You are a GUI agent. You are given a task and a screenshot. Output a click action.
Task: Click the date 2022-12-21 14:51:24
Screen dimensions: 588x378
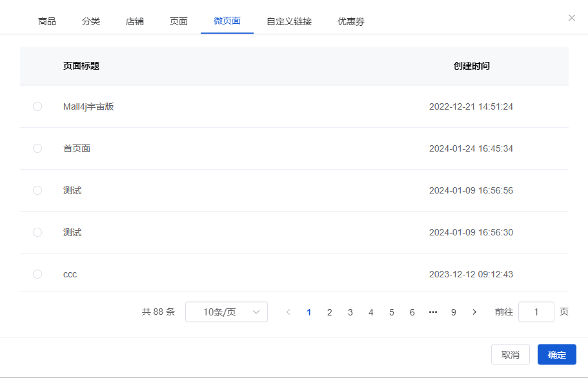471,106
